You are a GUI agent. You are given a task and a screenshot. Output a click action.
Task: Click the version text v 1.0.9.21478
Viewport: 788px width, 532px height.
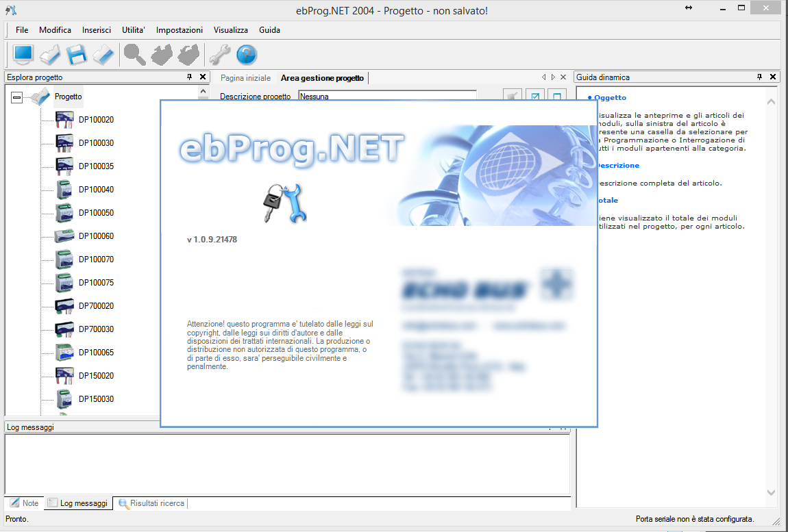coord(212,240)
